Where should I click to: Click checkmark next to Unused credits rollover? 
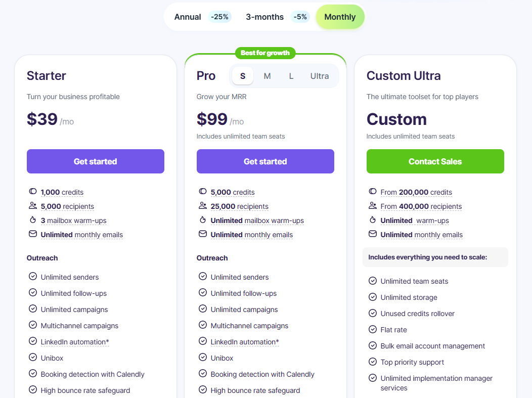point(373,313)
